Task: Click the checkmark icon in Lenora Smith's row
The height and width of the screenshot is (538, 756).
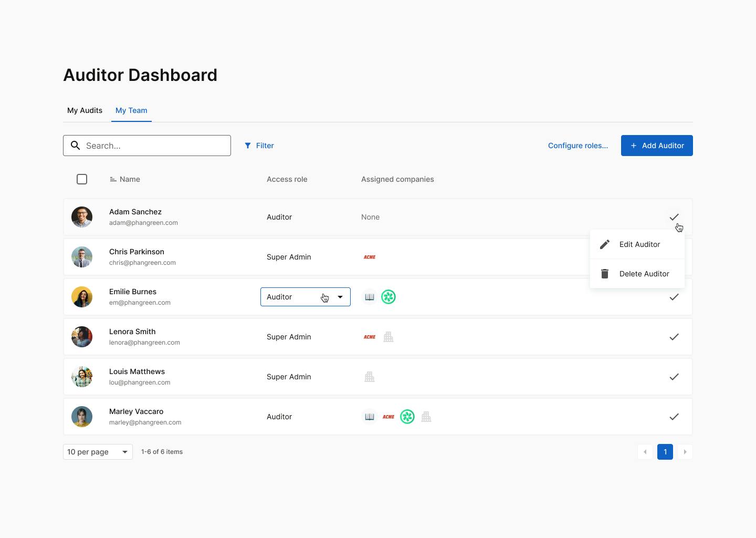Action: pos(674,337)
